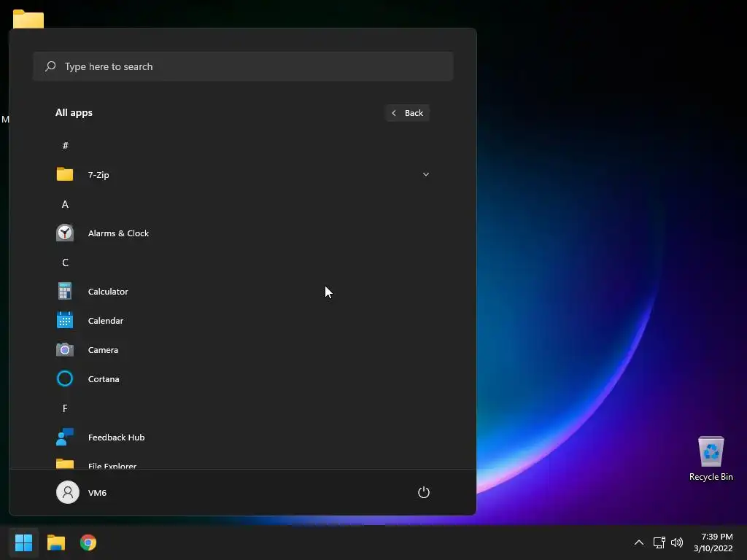Open the Calculator app icon
Screen dimensions: 747x560
(x=65, y=291)
